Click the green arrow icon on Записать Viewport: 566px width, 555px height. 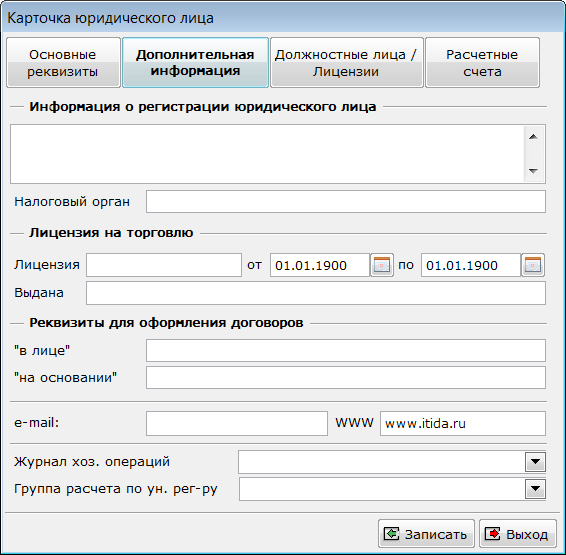[391, 534]
